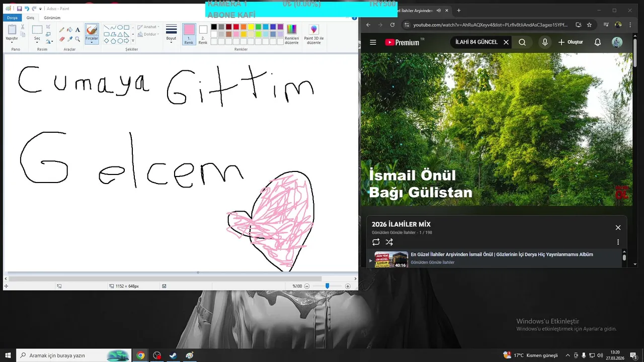Open the Rotate dropdown in Resim group

pos(49,41)
